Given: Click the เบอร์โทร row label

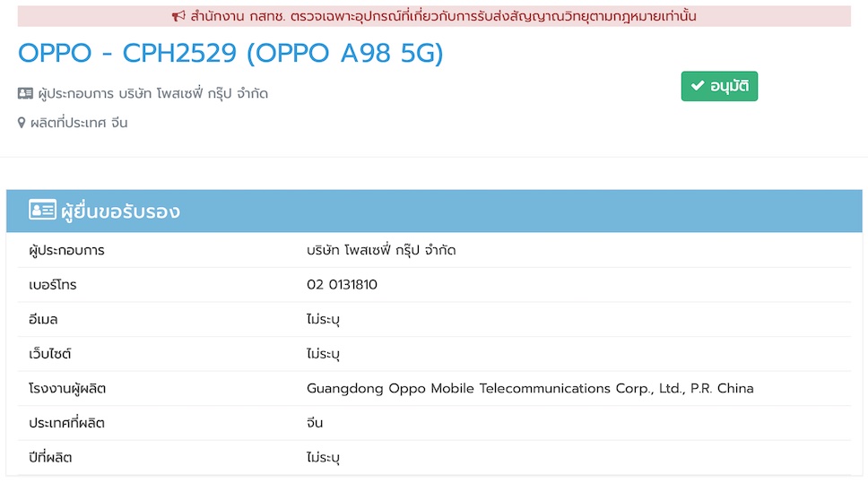Looking at the screenshot, I should click(53, 285).
